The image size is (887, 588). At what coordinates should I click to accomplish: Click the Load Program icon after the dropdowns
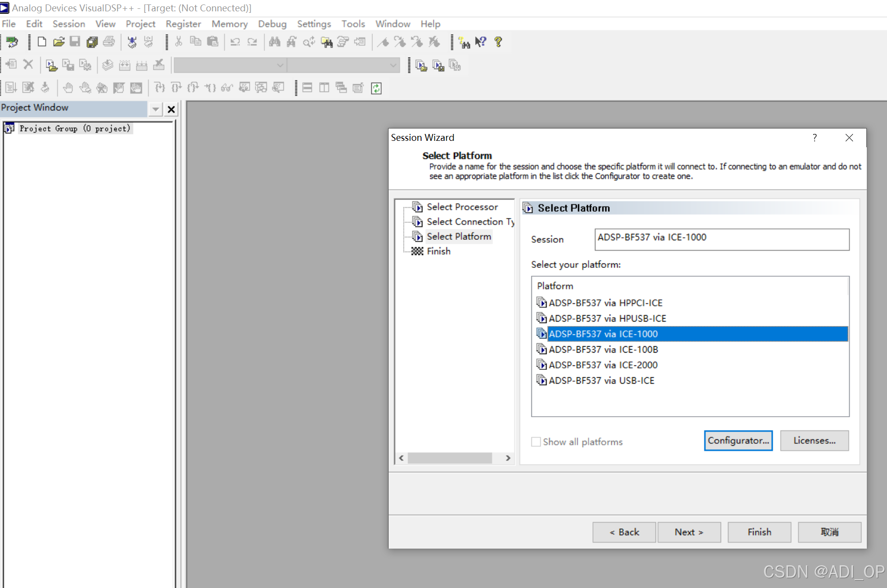421,65
